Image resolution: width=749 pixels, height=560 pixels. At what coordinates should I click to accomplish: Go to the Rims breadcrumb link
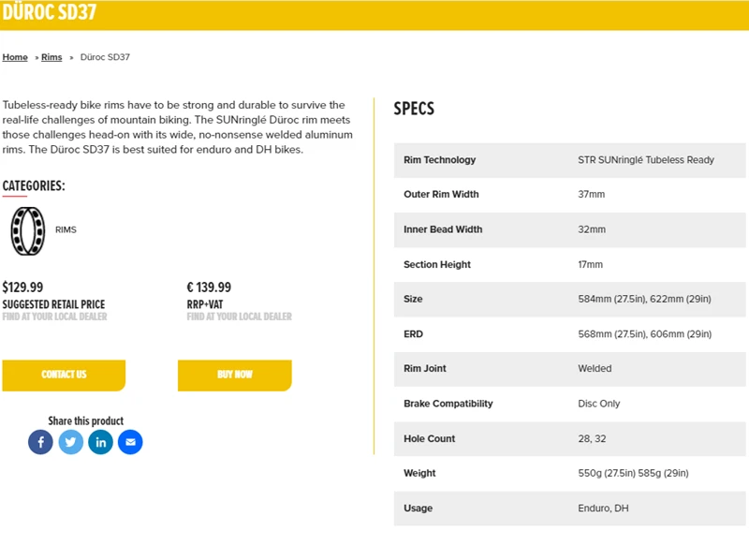(51, 57)
